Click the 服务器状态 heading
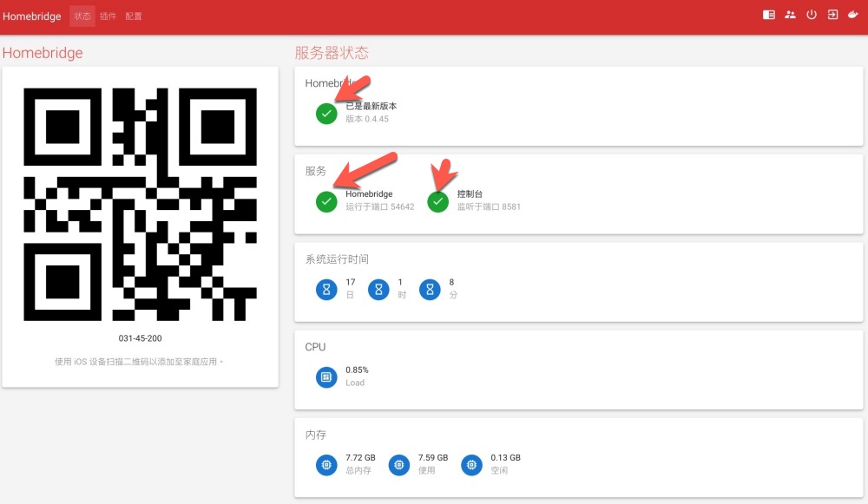This screenshot has width=868, height=504. click(332, 53)
